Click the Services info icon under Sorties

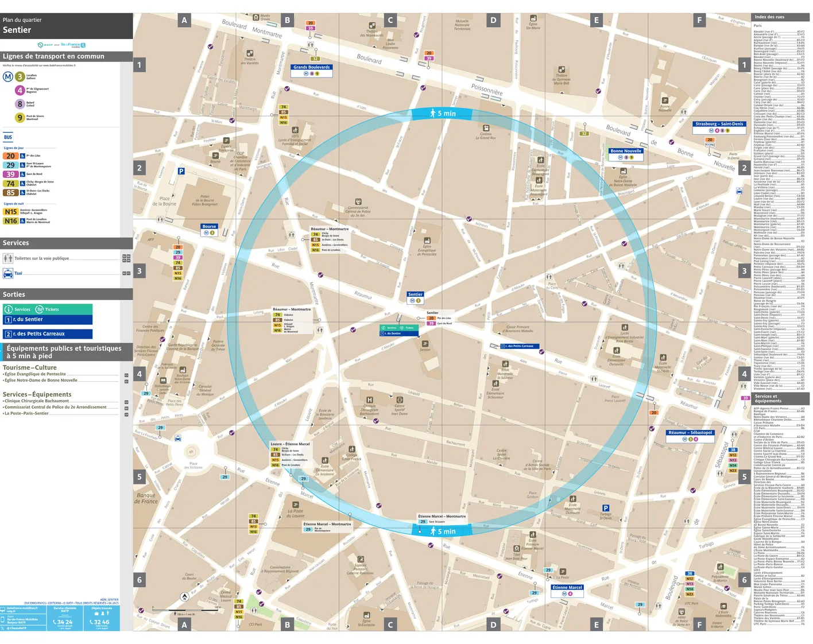pyautogui.click(x=9, y=309)
